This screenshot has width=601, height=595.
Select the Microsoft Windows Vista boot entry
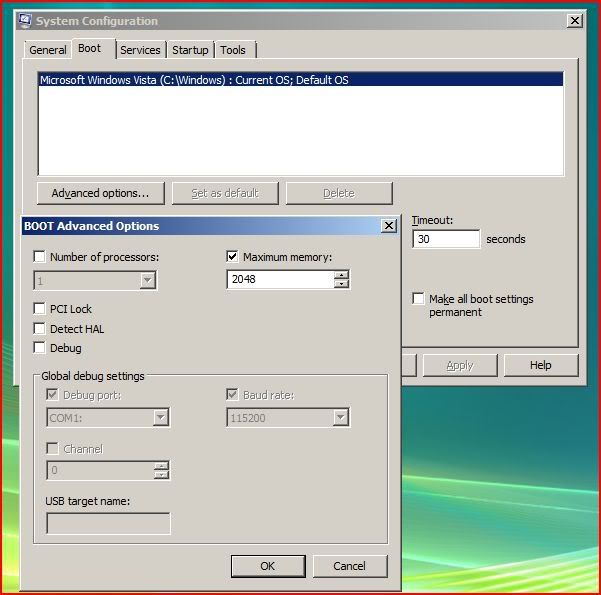point(301,80)
